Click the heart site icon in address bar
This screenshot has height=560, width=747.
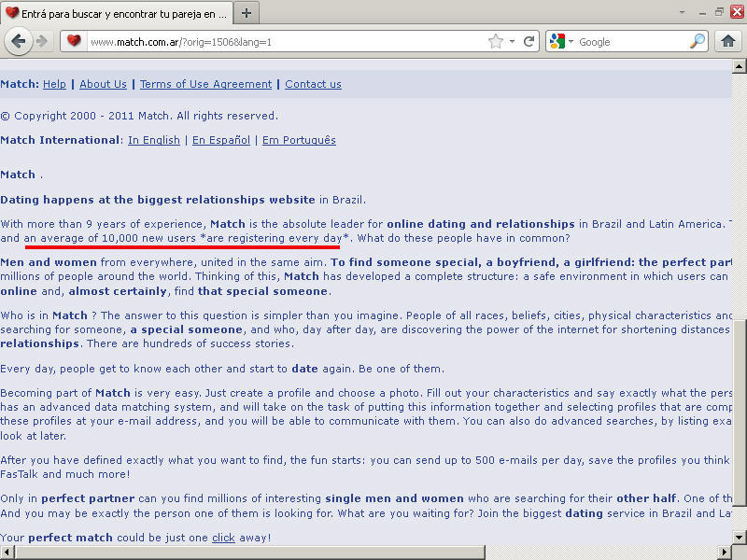coord(74,41)
